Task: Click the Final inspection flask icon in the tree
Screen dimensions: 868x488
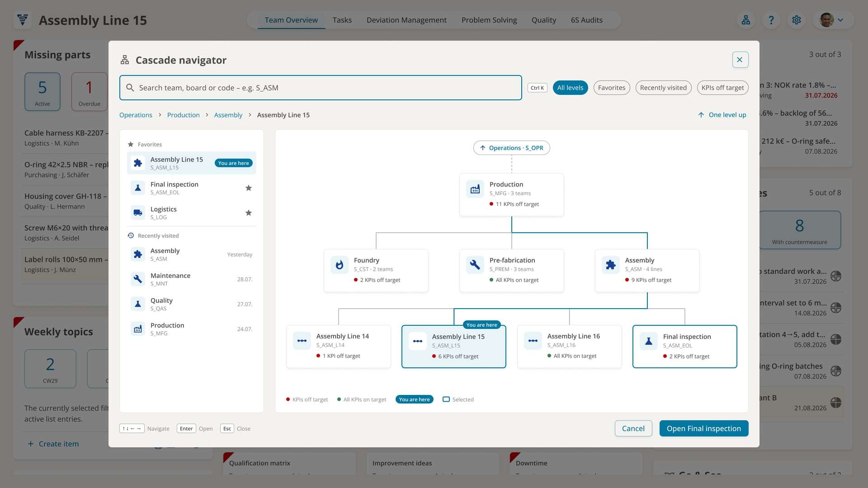Action: click(649, 341)
